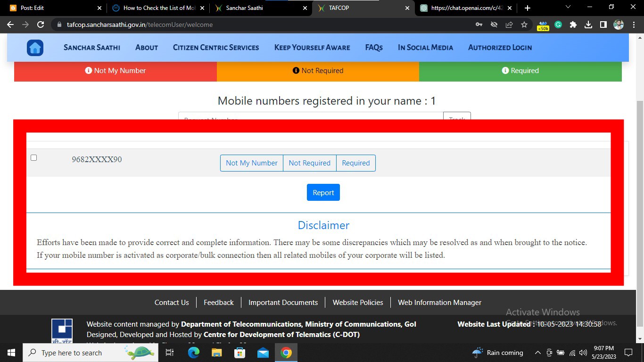Open the volume control in system tray
This screenshot has height=362, width=644.
pos(584,353)
